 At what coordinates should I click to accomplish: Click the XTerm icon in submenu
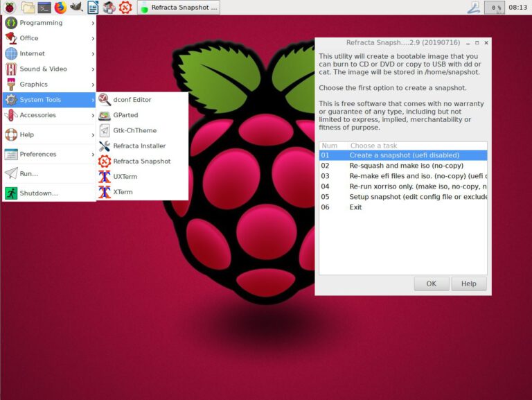click(x=105, y=192)
